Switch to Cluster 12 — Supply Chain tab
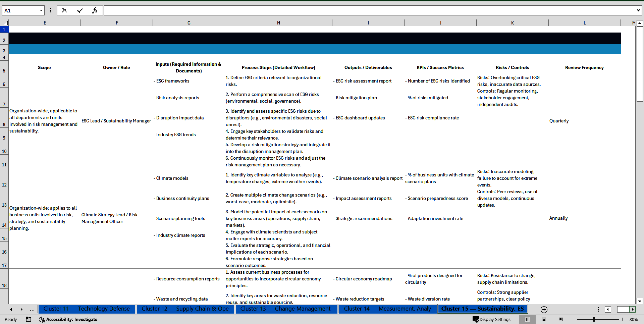The width and height of the screenshot is (644, 324). (x=185, y=309)
